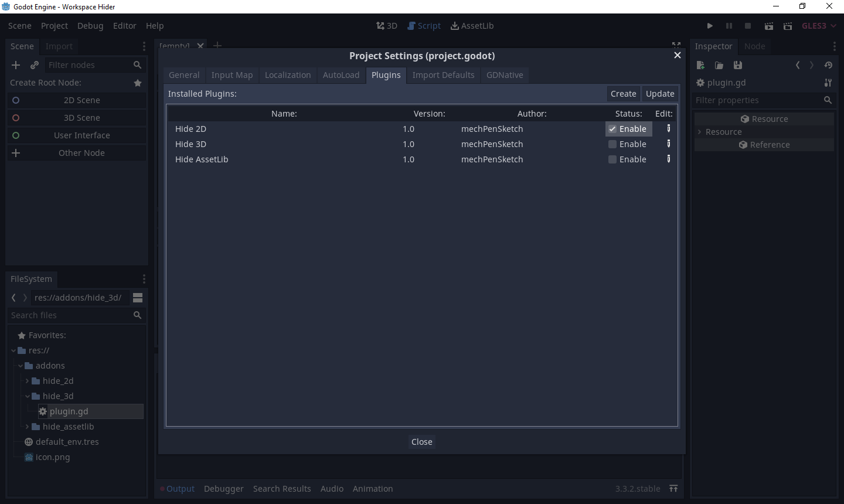The height and width of the screenshot is (504, 844).
Task: Expand bottom panel icon near version
Action: (673, 489)
